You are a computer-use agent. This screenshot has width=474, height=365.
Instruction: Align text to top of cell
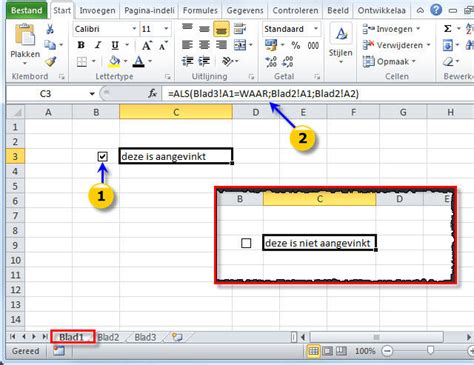pos(187,28)
